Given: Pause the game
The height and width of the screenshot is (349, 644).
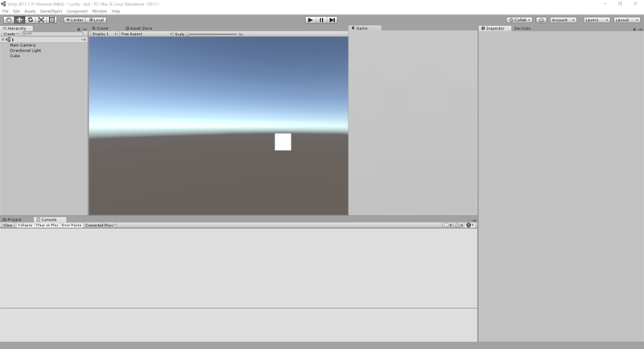Looking at the screenshot, I should click(321, 19).
